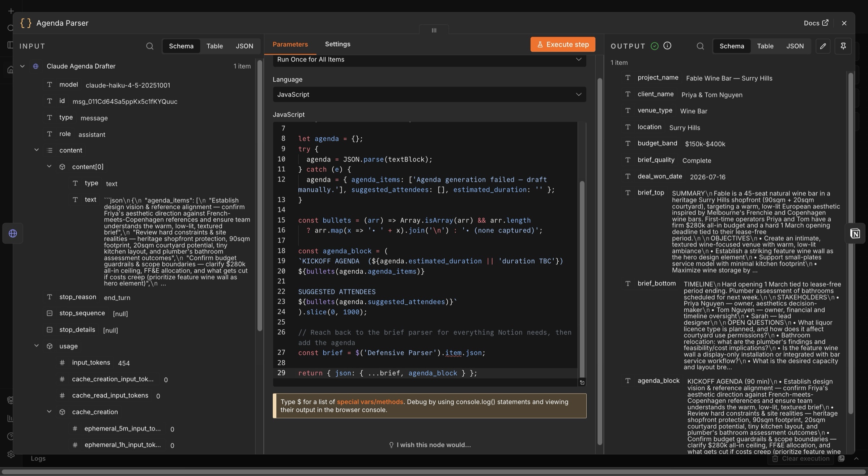Image resolution: width=868 pixels, height=476 pixels.
Task: Click the content[0] object cube icon
Action: 62,167
